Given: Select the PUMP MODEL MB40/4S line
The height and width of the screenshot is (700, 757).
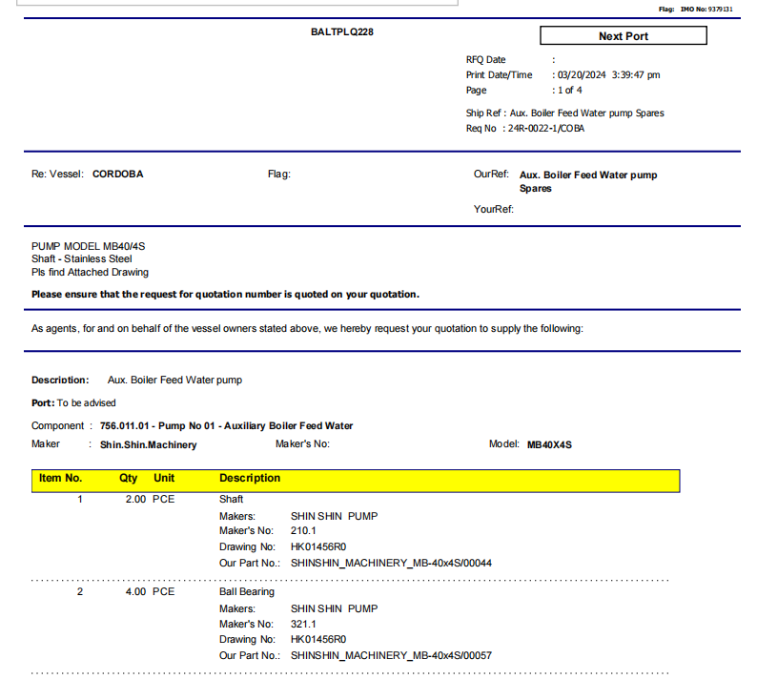Looking at the screenshot, I should pyautogui.click(x=89, y=246).
